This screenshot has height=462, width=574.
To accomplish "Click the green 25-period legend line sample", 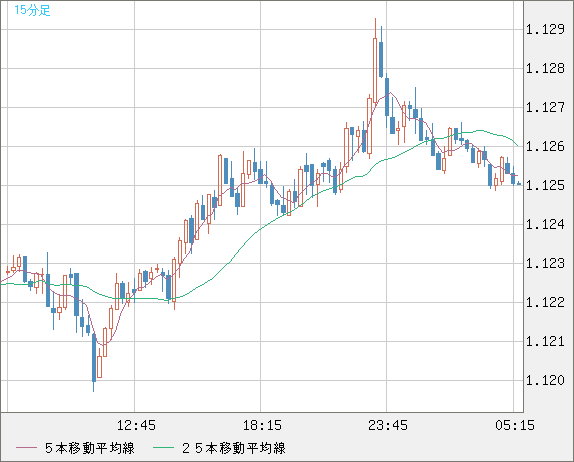I will click(x=163, y=448).
